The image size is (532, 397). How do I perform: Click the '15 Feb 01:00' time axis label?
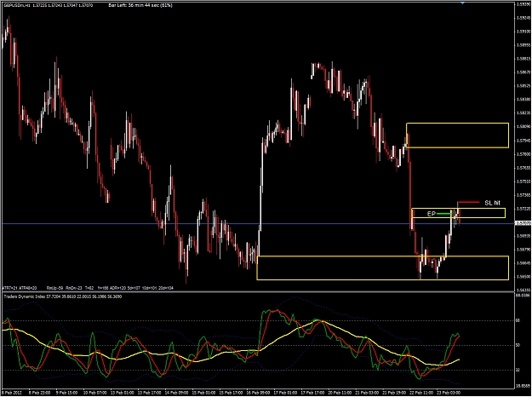204,393
